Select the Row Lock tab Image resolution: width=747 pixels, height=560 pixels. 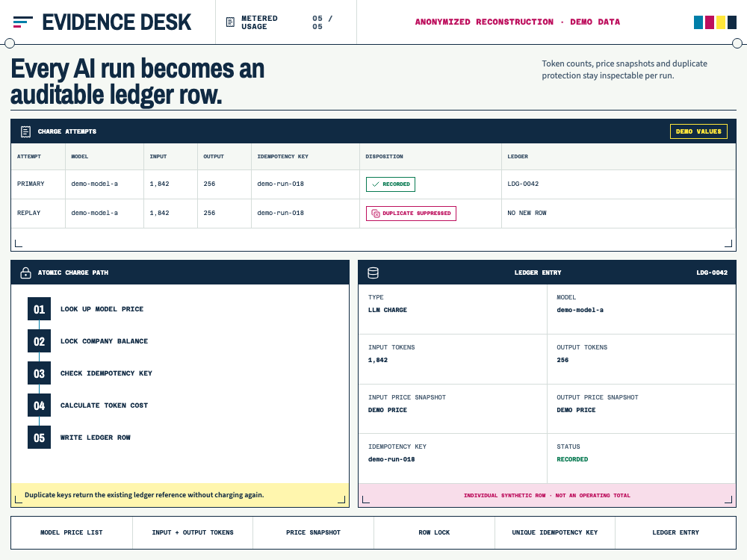pyautogui.click(x=434, y=532)
